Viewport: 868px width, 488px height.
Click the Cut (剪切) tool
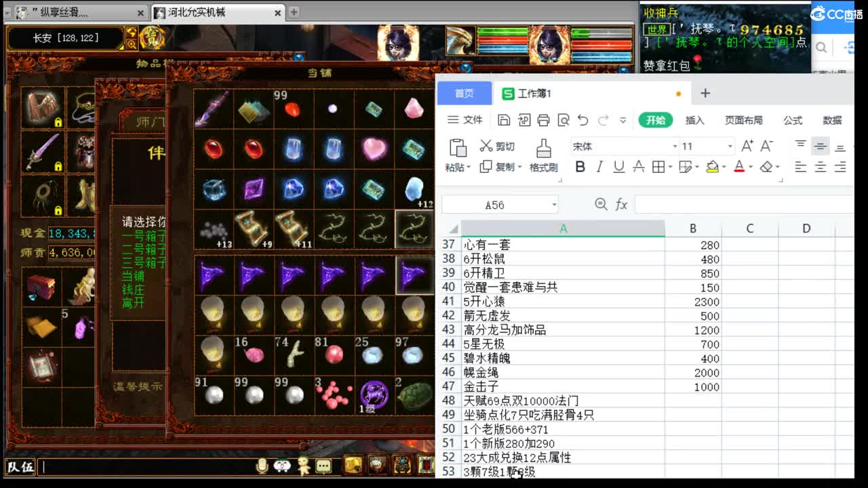click(497, 146)
